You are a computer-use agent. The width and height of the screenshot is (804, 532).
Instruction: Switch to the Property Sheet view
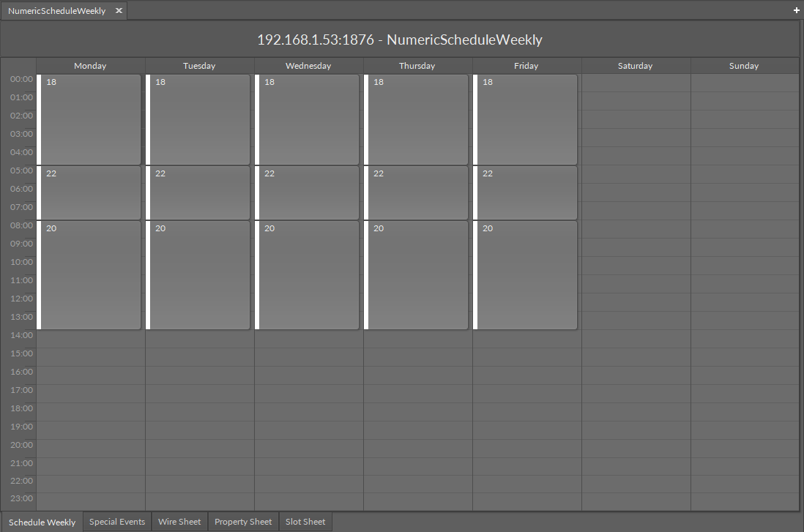242,521
